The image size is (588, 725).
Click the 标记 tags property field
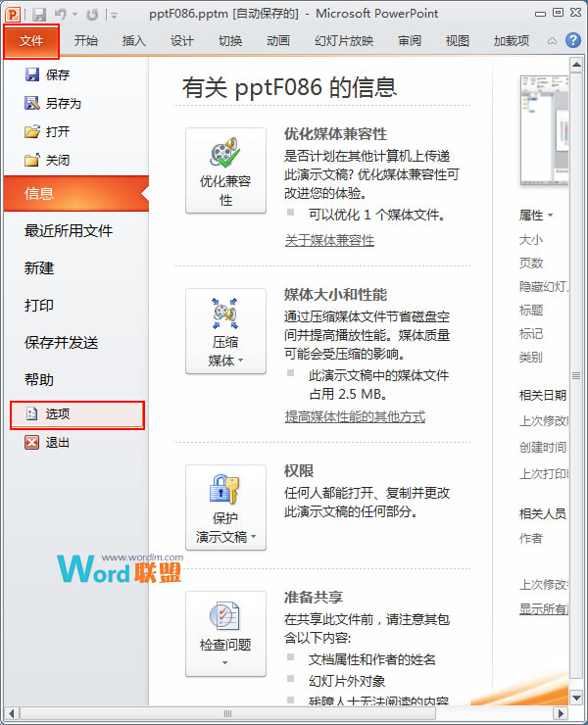(531, 333)
